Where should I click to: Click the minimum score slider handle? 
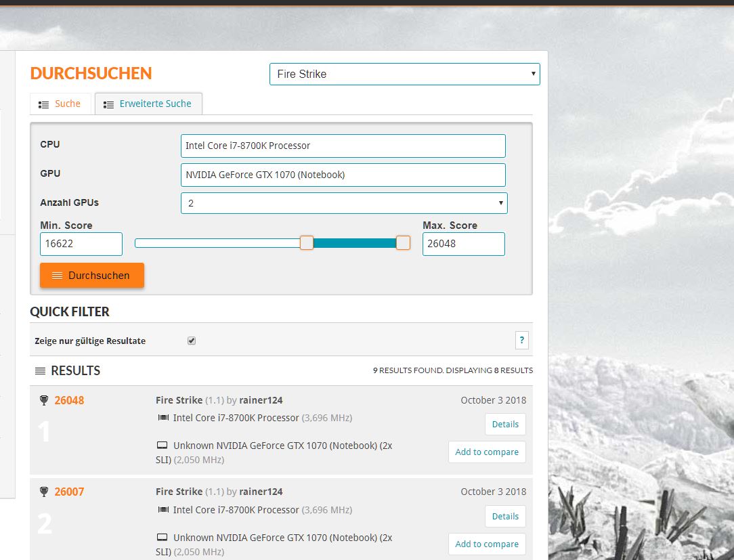307,242
